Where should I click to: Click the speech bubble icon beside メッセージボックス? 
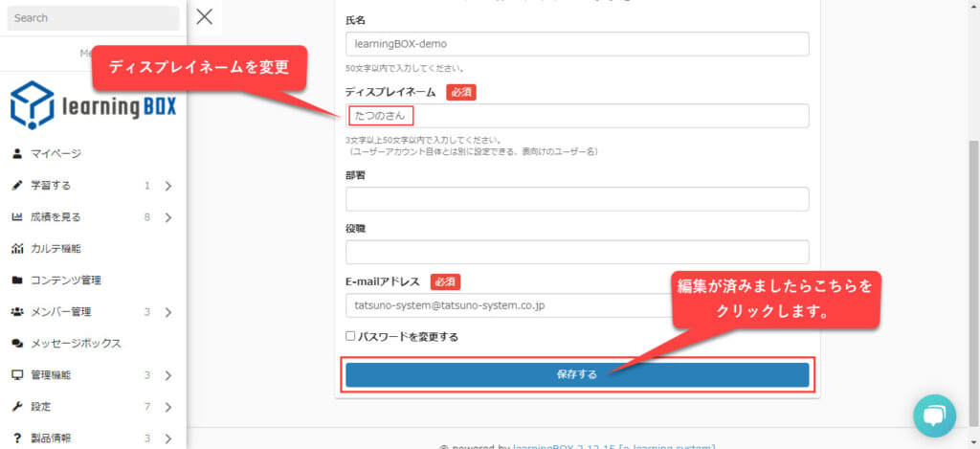[16, 344]
